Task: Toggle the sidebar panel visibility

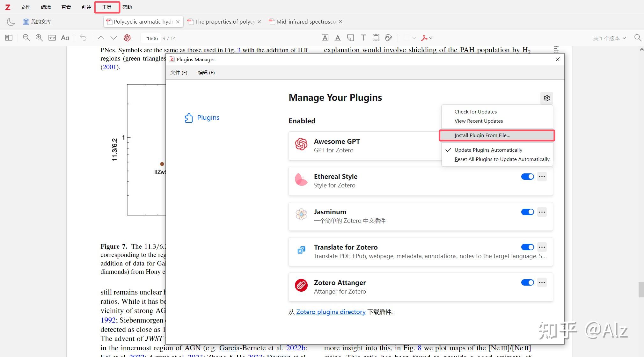Action: 9,38
